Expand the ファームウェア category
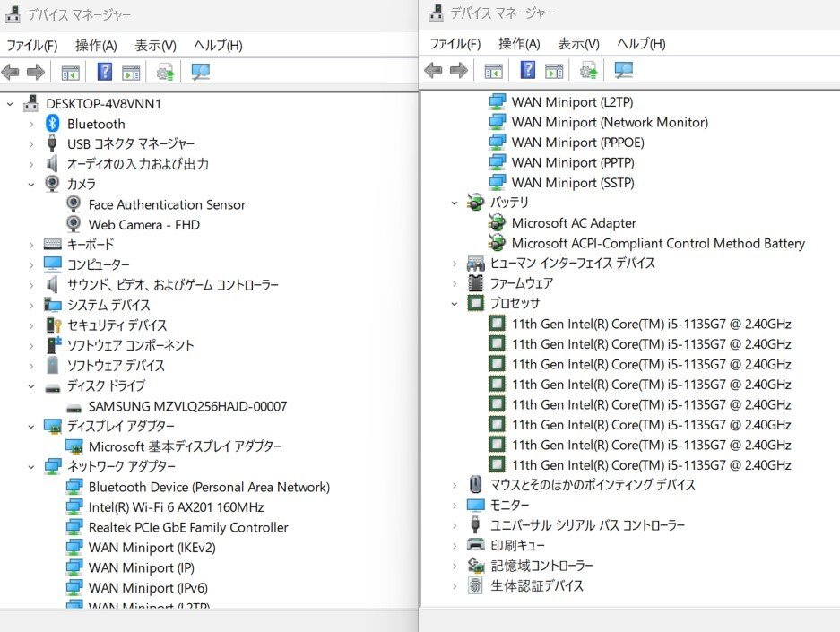This screenshot has height=632, width=840. [x=455, y=283]
